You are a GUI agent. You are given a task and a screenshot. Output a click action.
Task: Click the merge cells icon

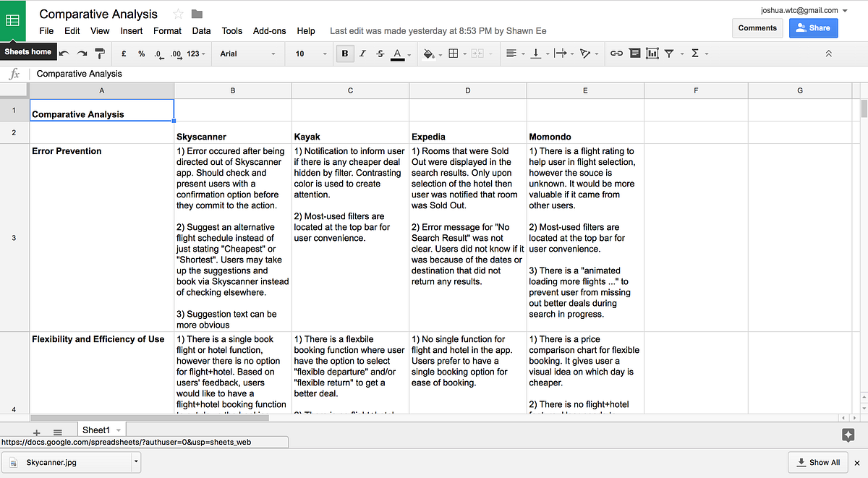(477, 54)
